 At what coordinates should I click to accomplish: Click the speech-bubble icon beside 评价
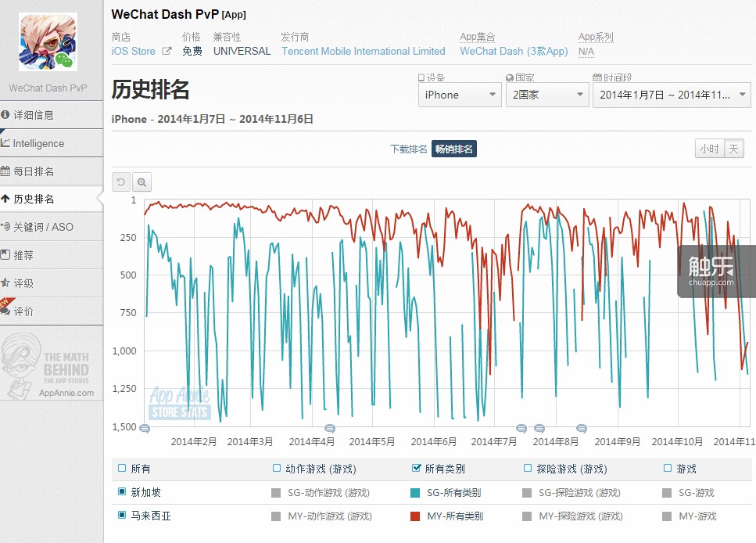pyautogui.click(x=5, y=311)
